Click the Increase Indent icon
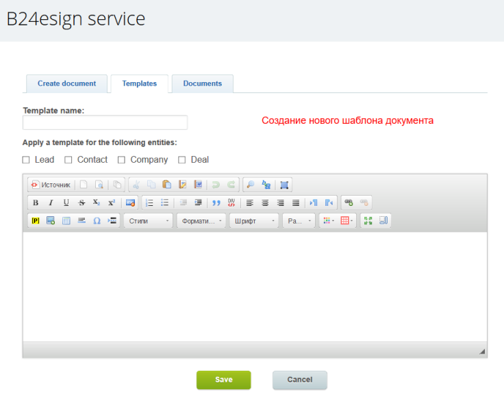 click(x=199, y=202)
